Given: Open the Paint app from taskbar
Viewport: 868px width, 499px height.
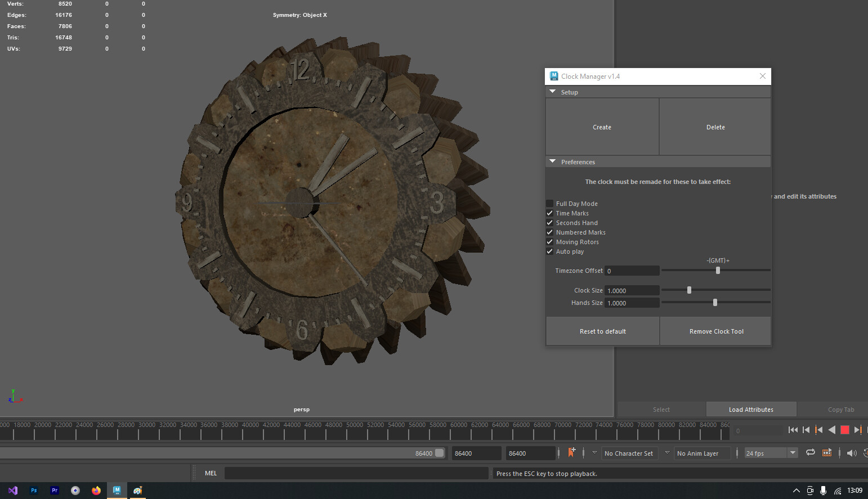Looking at the screenshot, I should pyautogui.click(x=137, y=491).
